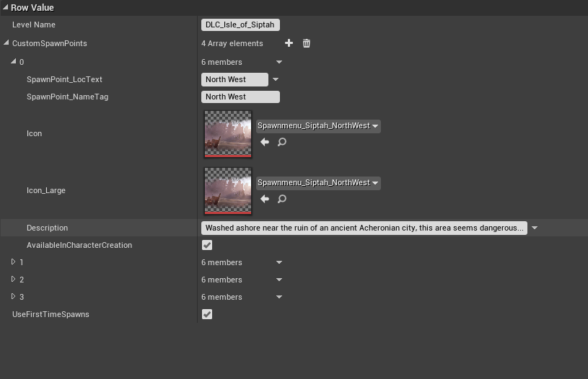
Task: Expand array element 3
Action: pyautogui.click(x=14, y=297)
